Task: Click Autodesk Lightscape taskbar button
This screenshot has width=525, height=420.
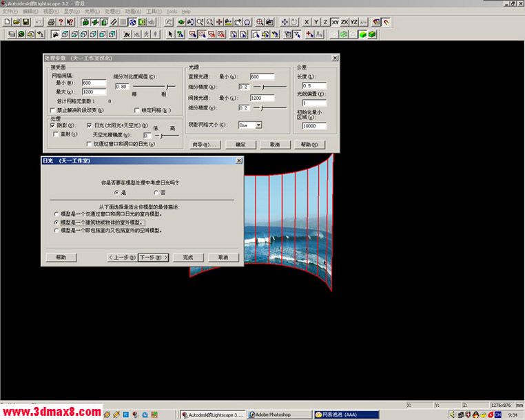Action: [x=213, y=414]
